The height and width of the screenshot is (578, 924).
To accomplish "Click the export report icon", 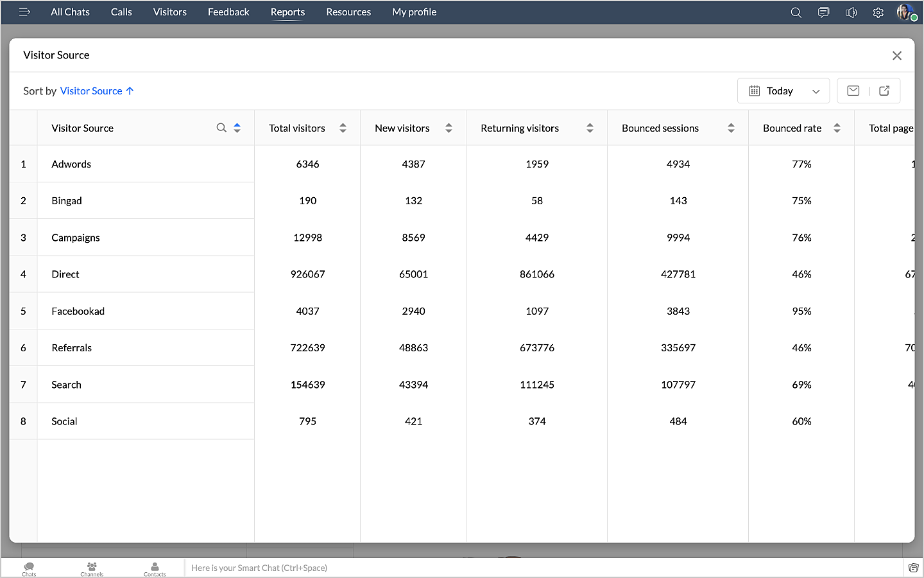I will tap(884, 91).
